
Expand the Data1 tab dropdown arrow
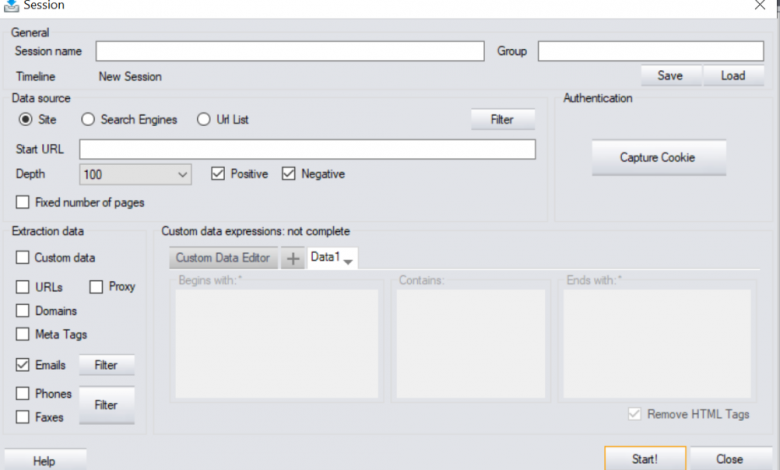[x=348, y=261]
